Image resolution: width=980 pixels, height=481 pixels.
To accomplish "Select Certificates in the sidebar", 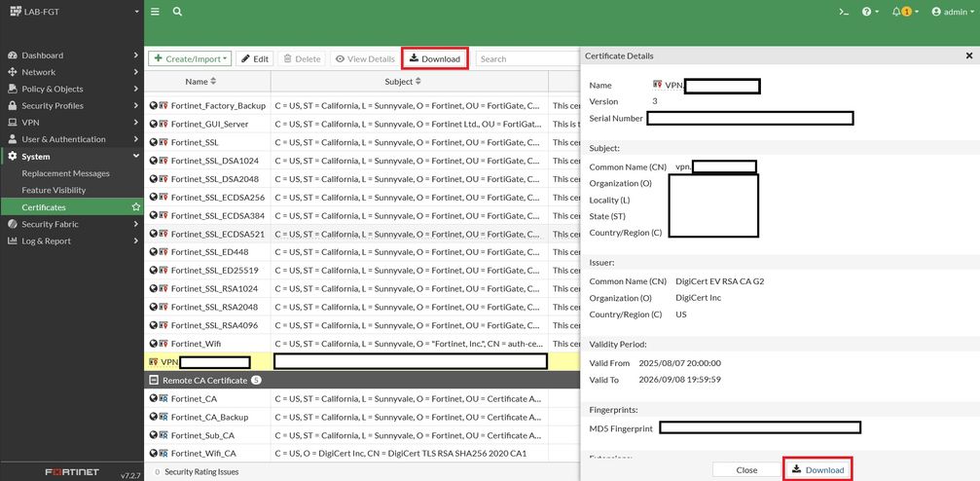I will tap(44, 207).
